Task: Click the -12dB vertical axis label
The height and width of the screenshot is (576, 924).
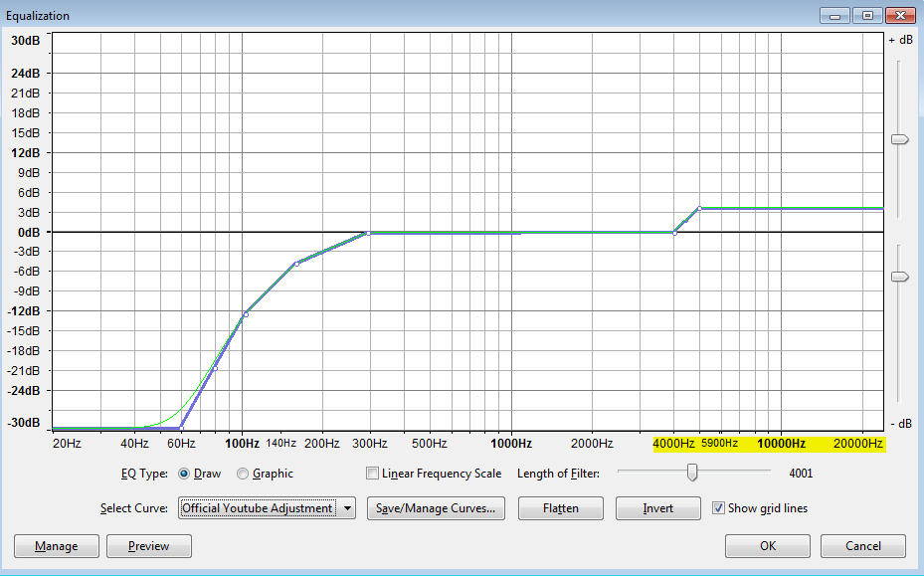Action: (24, 311)
